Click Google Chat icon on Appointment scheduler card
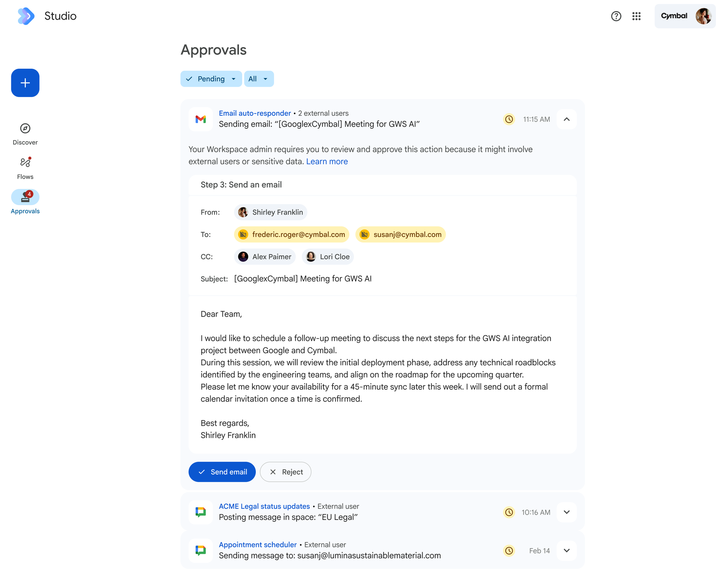This screenshot has width=728, height=579. coord(201,550)
